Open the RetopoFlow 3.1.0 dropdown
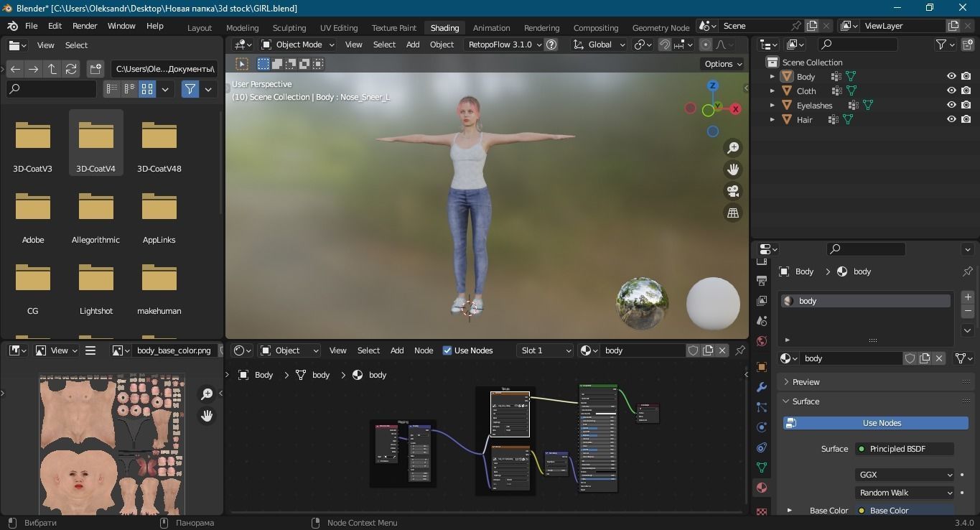Screen dimensions: 980x530 pyautogui.click(x=503, y=45)
